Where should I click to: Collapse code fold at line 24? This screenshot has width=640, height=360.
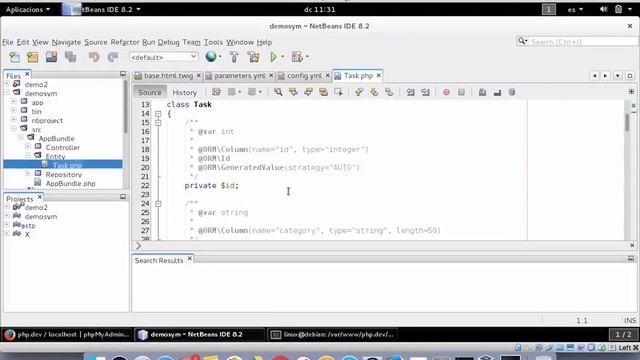[x=158, y=203]
